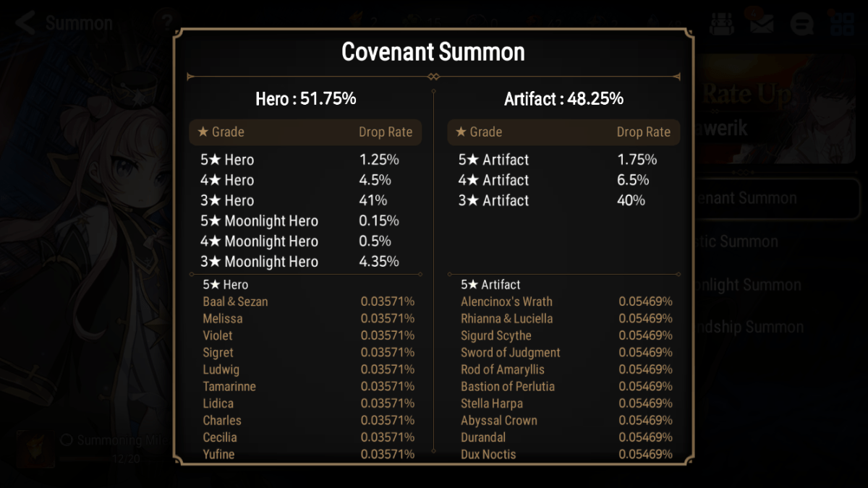Open the grid main menu icon
The height and width of the screenshot is (488, 868).
pyautogui.click(x=841, y=23)
